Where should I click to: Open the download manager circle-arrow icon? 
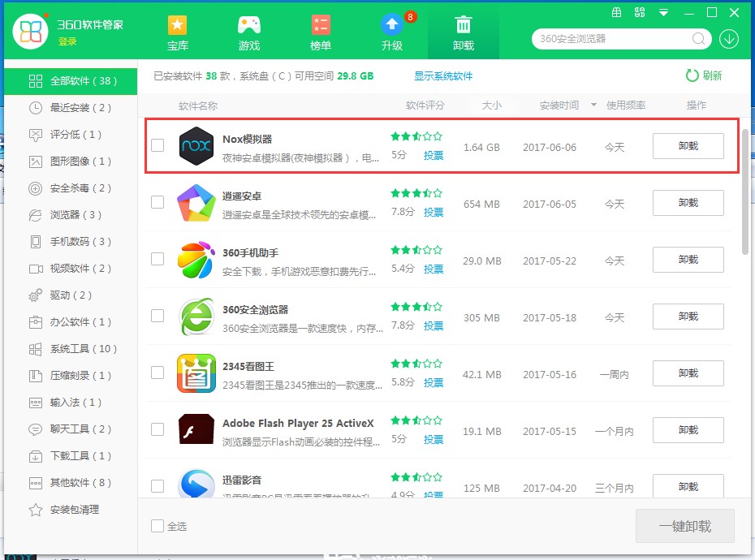click(728, 39)
